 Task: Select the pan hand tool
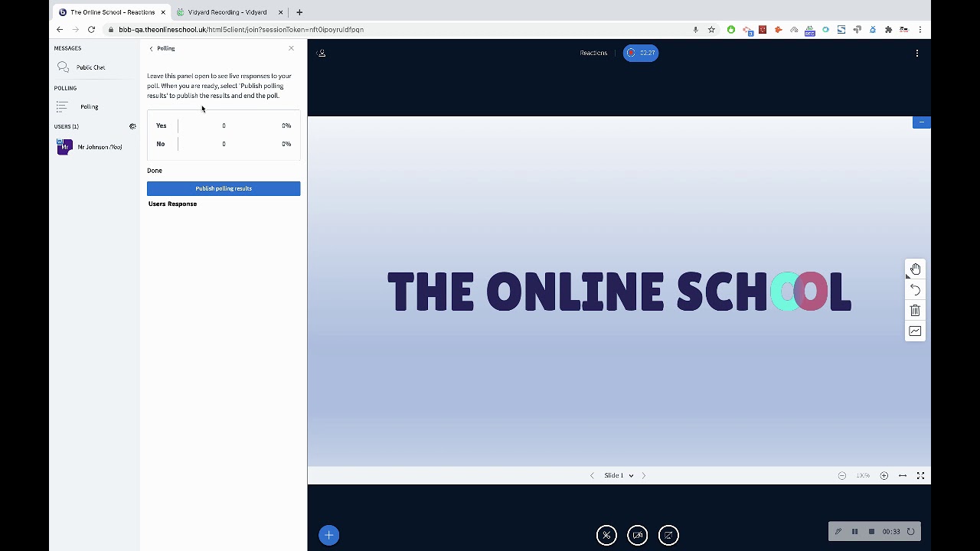915,269
